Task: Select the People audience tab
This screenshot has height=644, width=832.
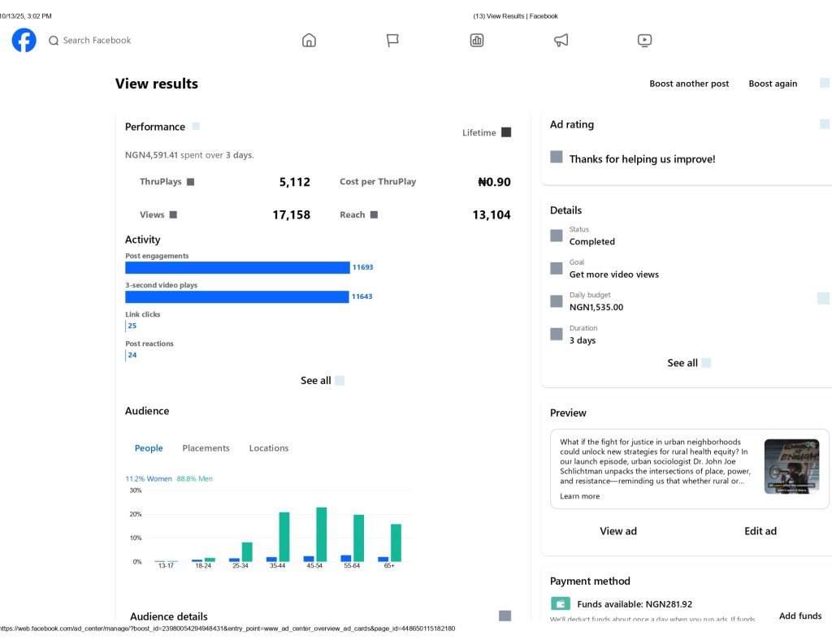Action: [x=149, y=448]
